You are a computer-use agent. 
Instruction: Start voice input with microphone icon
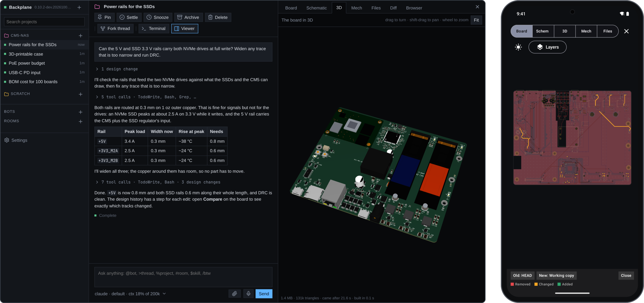[248, 294]
